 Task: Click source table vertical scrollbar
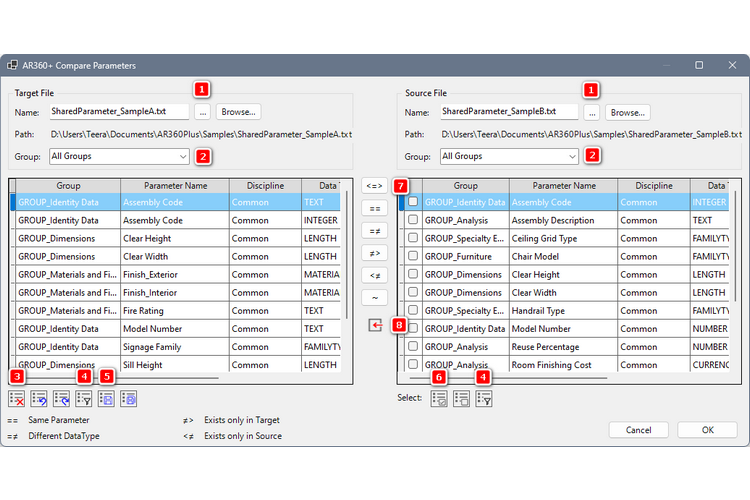coord(736,246)
